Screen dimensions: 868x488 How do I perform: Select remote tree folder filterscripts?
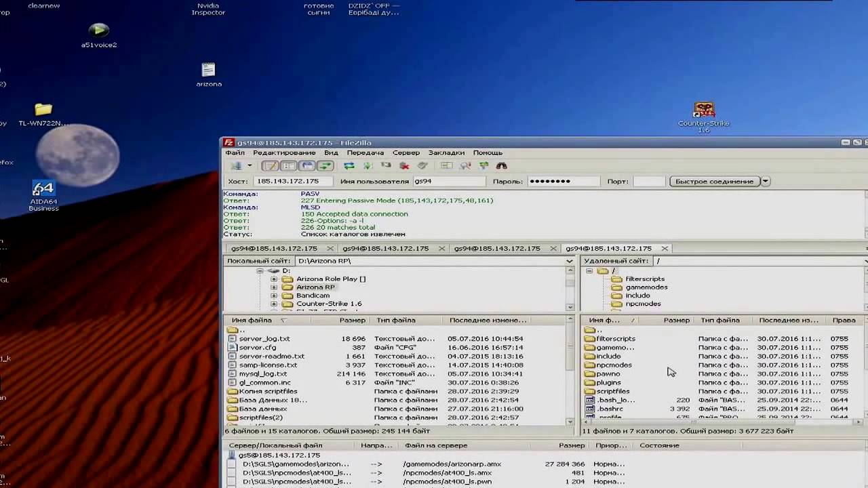(x=645, y=279)
